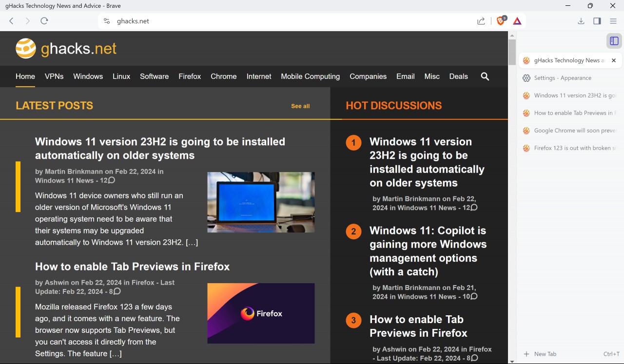The width and height of the screenshot is (624, 364).
Task: Go back with the browser back arrow
Action: click(x=12, y=21)
